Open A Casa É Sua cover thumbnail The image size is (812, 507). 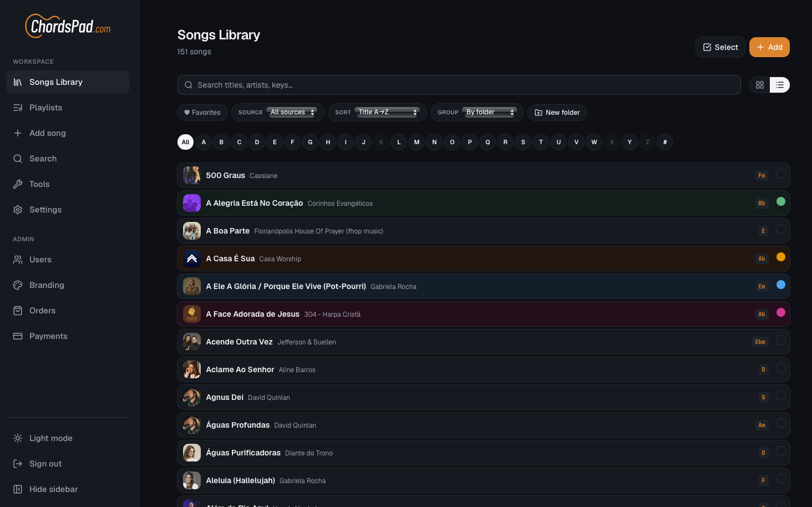click(x=192, y=258)
